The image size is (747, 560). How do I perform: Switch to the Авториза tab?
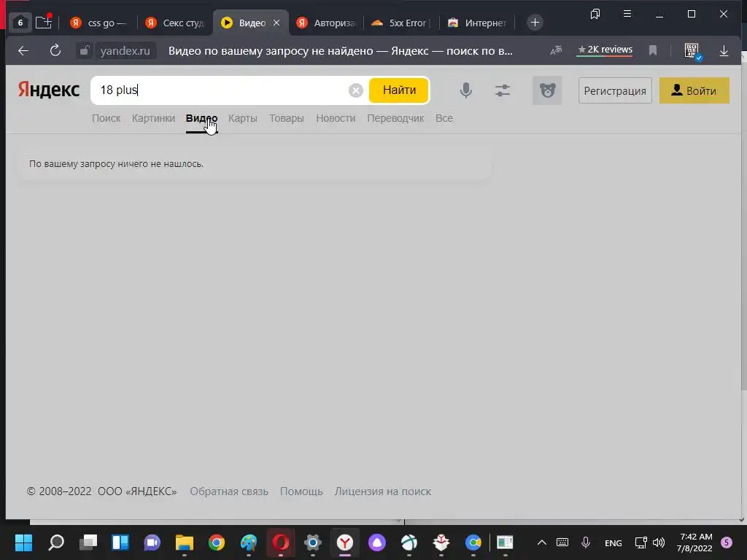pos(326,23)
